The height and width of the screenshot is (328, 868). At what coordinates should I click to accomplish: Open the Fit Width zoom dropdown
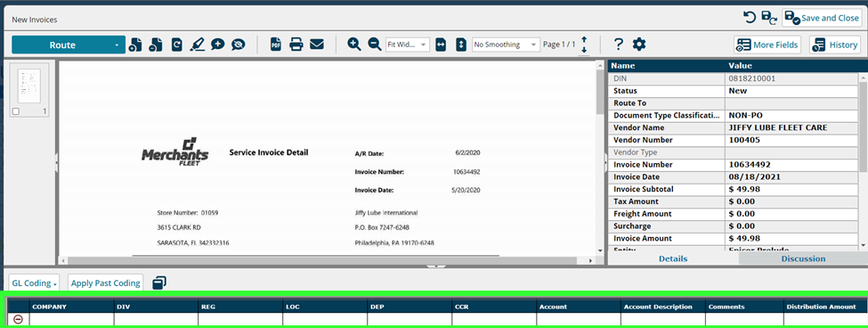tap(408, 45)
